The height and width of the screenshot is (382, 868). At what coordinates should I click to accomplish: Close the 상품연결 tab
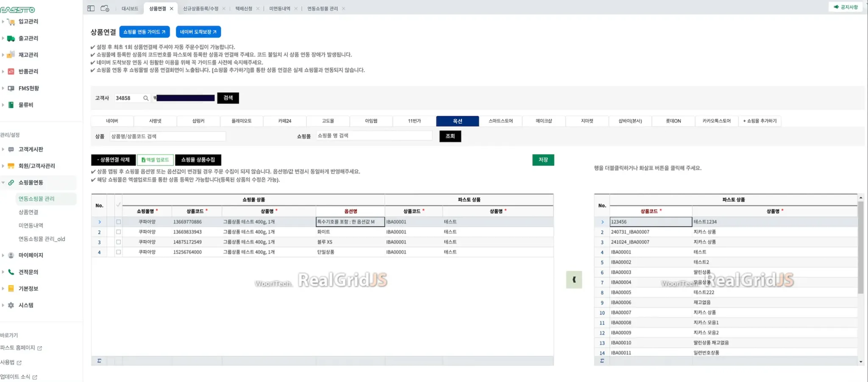click(x=171, y=8)
